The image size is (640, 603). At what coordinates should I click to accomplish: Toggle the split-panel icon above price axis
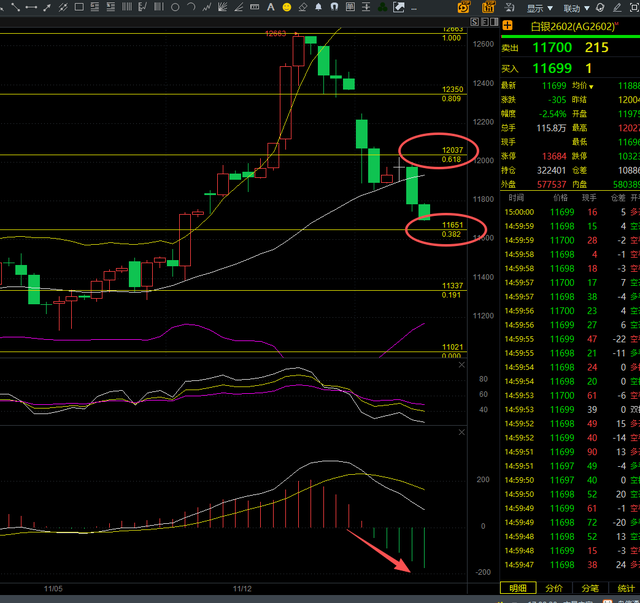pyautogui.click(x=494, y=22)
